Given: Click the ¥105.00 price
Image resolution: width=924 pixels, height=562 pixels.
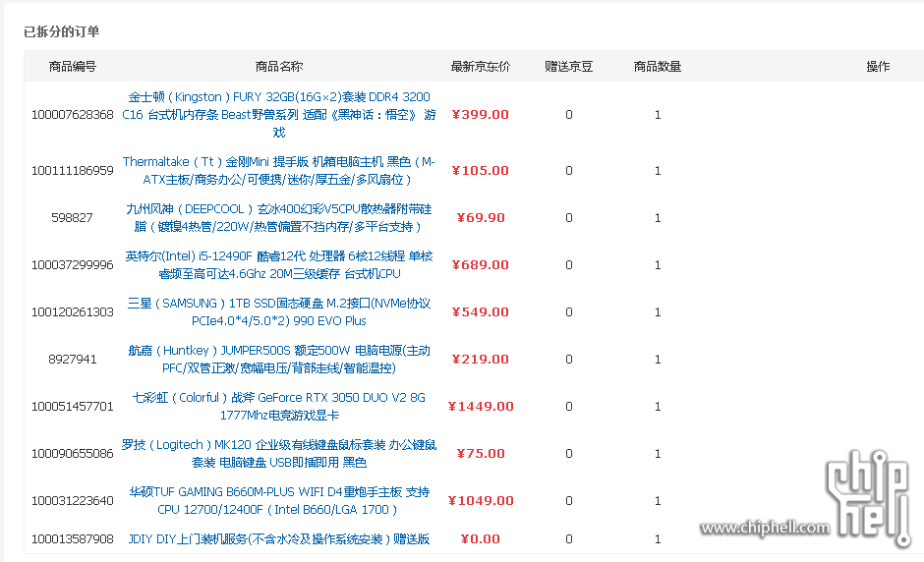Looking at the screenshot, I should 481,170.
